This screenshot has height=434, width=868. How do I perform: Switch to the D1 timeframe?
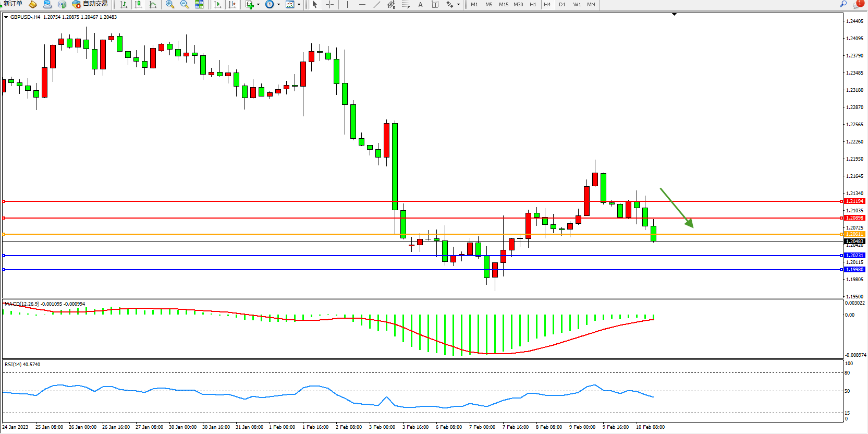coord(562,4)
